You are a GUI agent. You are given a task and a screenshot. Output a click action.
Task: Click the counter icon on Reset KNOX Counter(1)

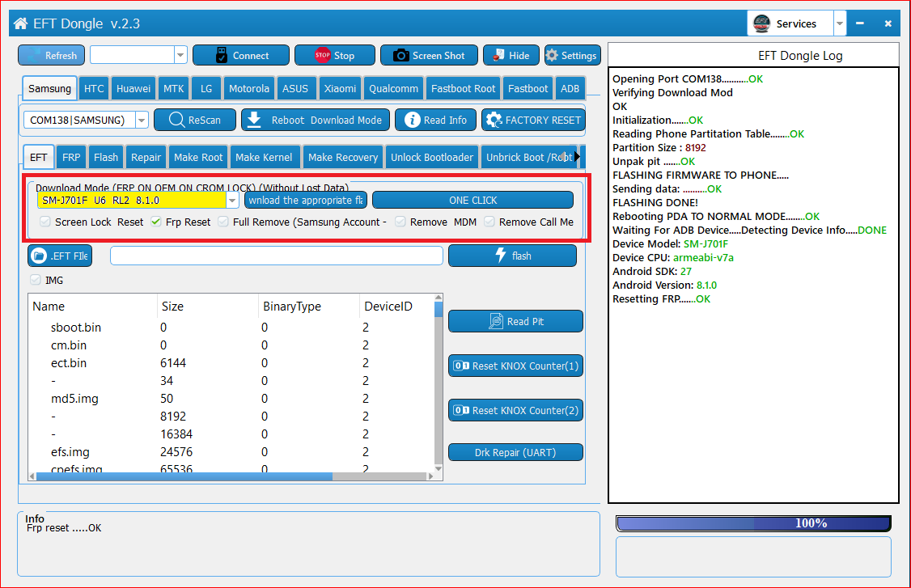[461, 366]
